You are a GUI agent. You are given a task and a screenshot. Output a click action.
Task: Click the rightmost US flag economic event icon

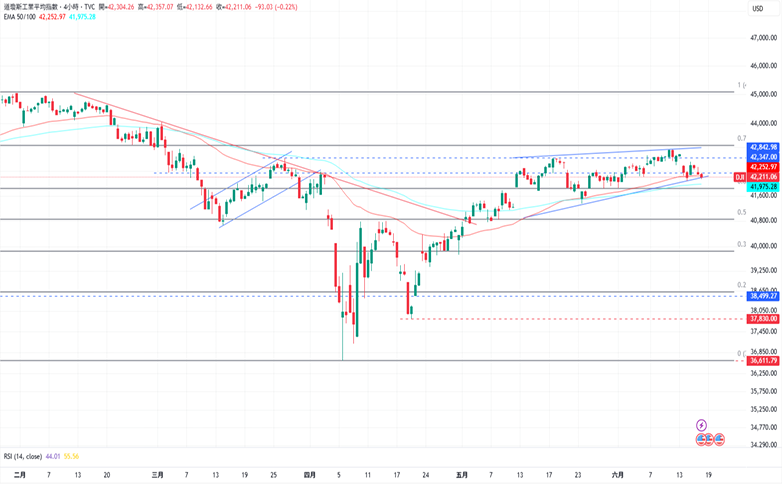tap(719, 440)
